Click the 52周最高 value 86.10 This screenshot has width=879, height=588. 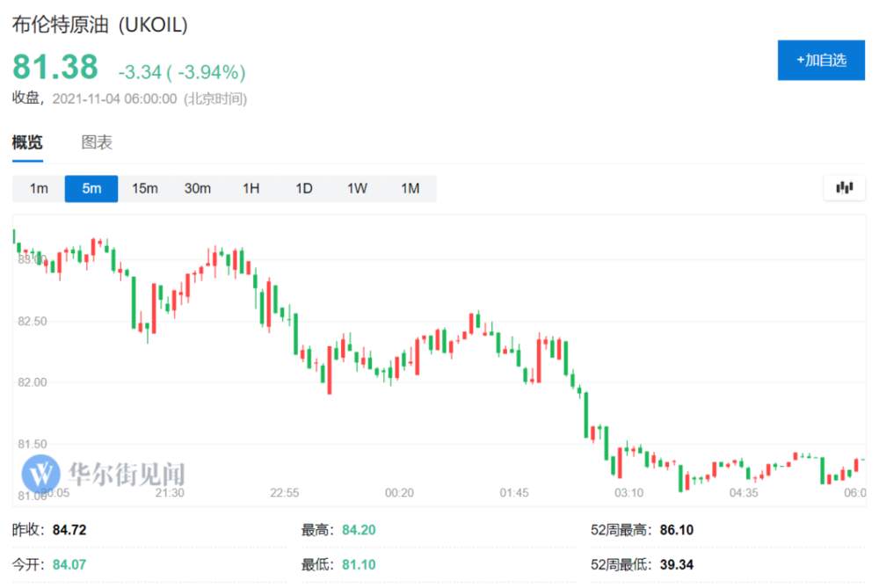[677, 530]
